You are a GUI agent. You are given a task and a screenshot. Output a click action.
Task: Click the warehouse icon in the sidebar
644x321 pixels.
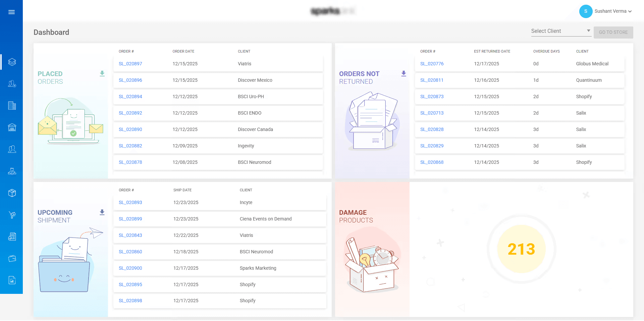(12, 127)
